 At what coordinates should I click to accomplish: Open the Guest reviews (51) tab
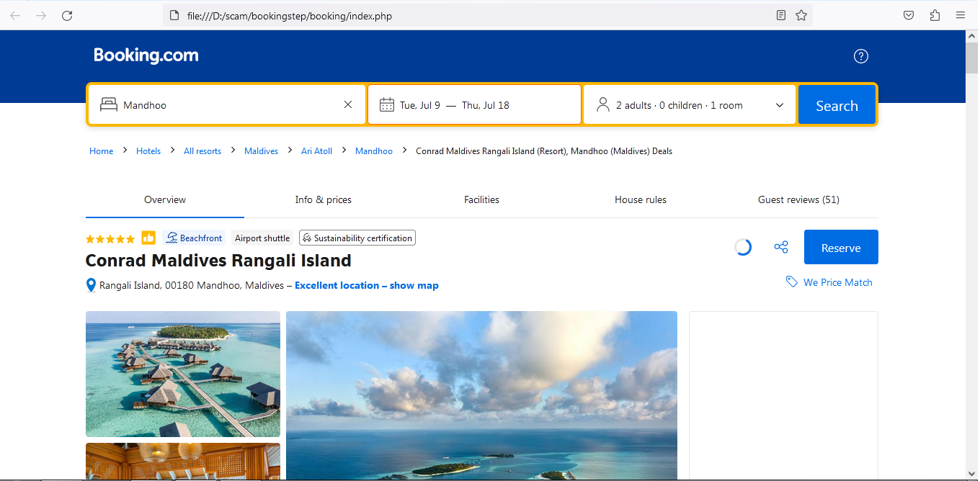(x=799, y=199)
